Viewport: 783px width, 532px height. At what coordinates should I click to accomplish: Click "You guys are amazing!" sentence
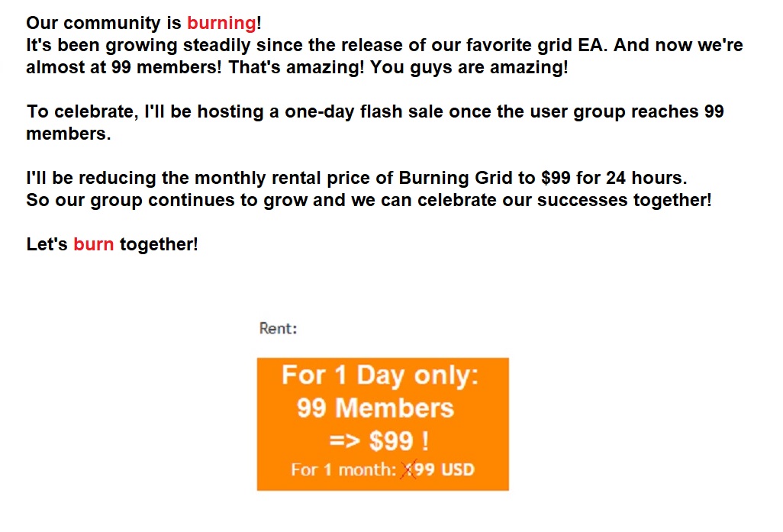coord(469,67)
